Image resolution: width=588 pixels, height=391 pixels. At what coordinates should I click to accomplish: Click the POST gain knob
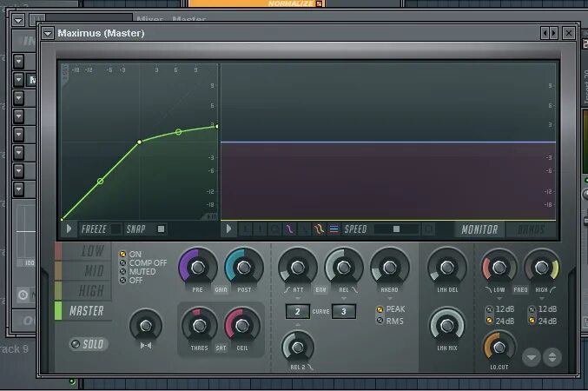tap(244, 267)
